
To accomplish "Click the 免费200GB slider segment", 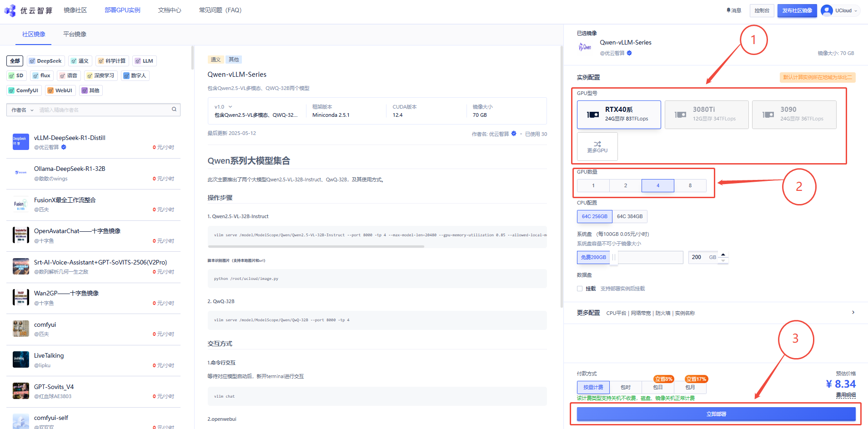I will point(593,257).
